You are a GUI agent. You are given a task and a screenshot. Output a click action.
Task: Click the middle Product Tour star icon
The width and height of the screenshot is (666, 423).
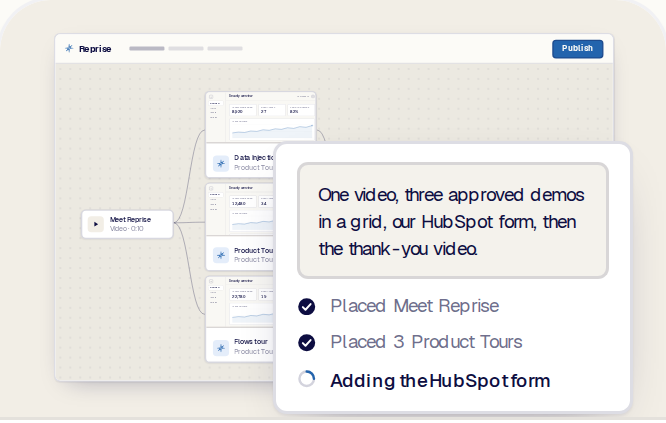(221, 255)
